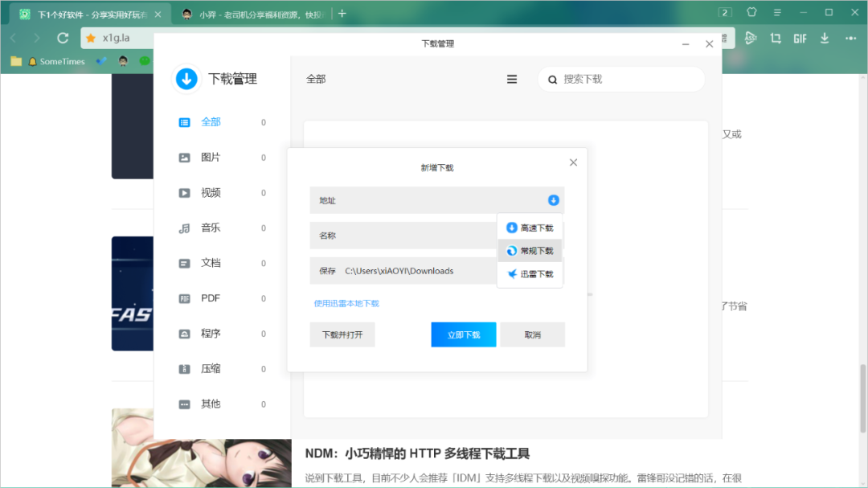868x488 pixels.
Task: Open browser downloads arrow icon
Action: click(x=825, y=38)
